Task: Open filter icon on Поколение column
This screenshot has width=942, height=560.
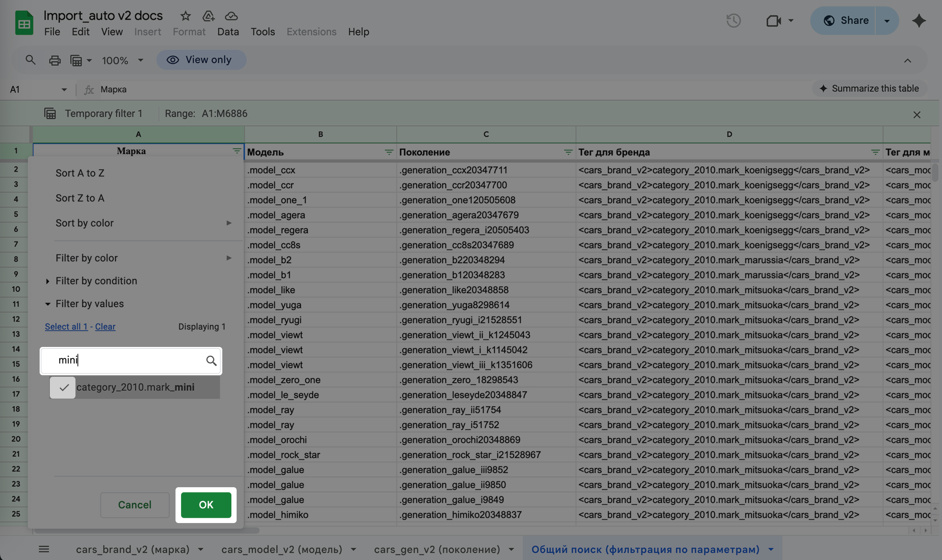Action: point(568,152)
